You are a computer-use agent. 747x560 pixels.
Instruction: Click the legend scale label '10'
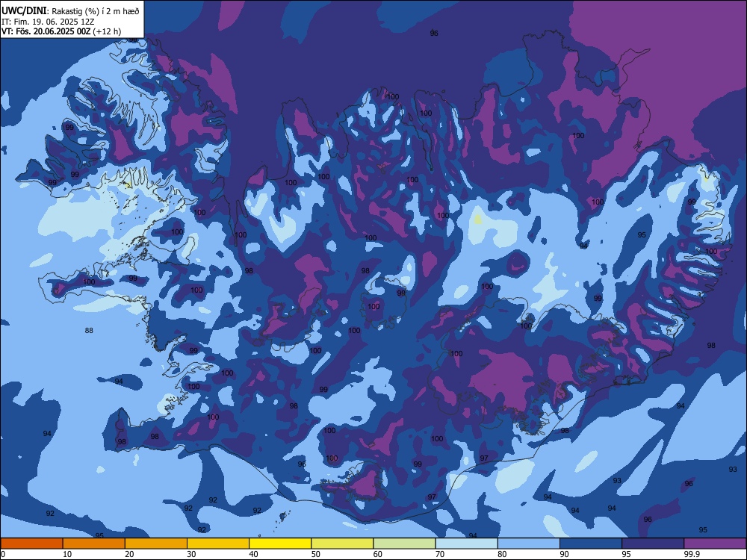tap(67, 554)
